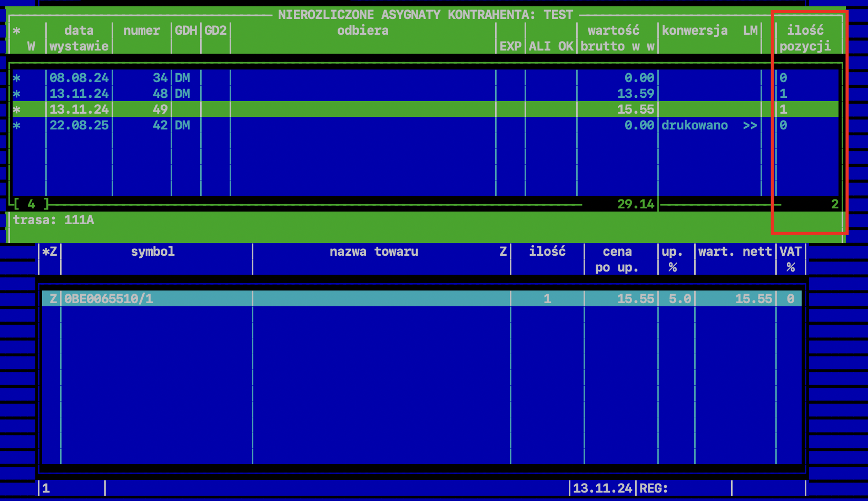
Task: Click the 'konwersja' column header
Action: [694, 31]
